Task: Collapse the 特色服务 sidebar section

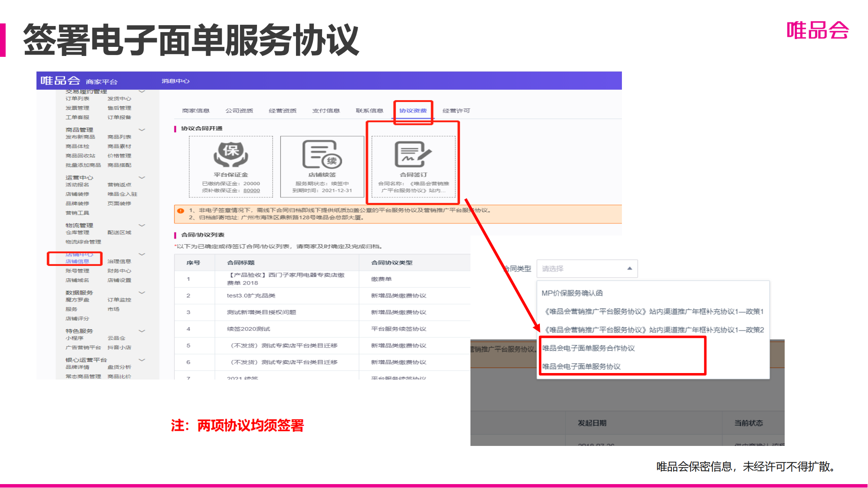Action: [141, 331]
